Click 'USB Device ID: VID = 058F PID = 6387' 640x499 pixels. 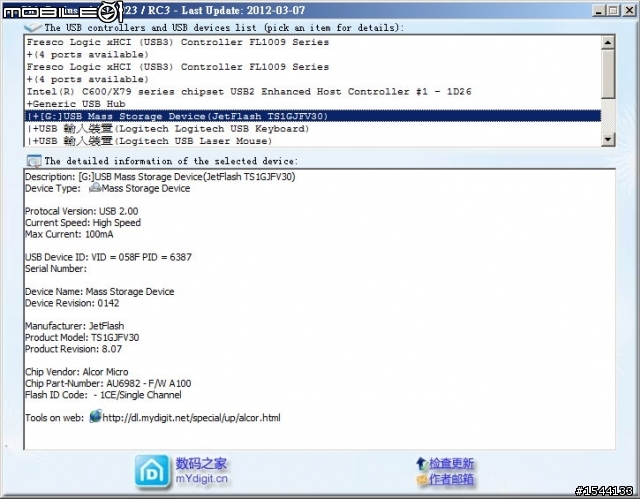pyautogui.click(x=108, y=257)
